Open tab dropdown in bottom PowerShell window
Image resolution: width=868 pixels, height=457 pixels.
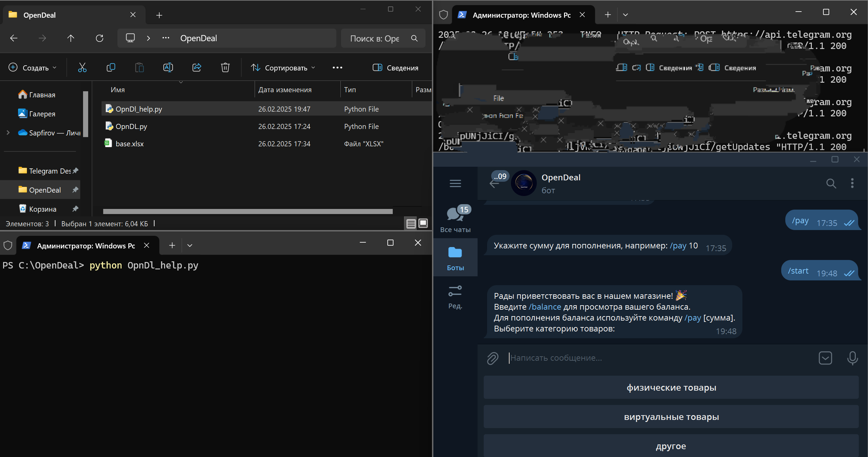click(x=190, y=245)
